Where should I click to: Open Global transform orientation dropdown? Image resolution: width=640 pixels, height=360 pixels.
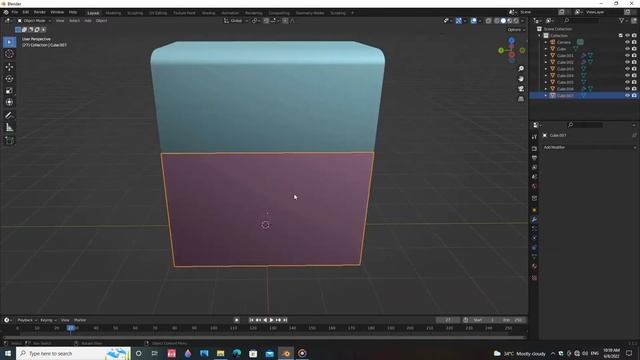pos(236,21)
